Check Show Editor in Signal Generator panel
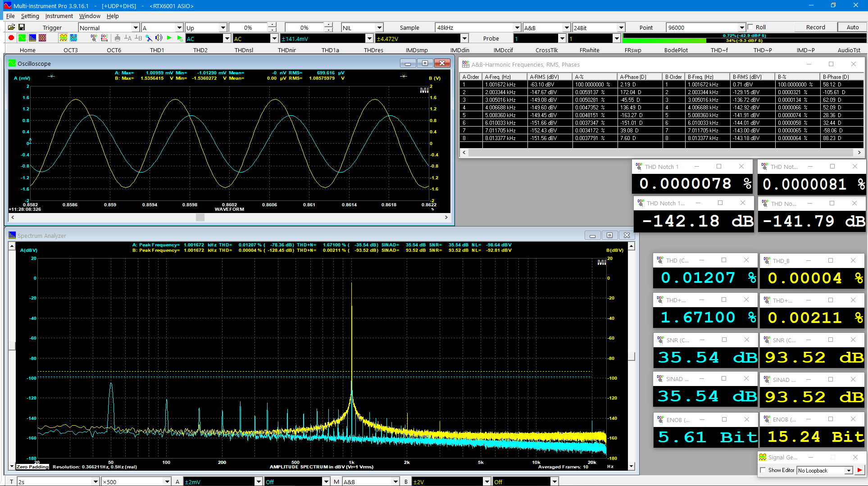Image resolution: width=868 pixels, height=486 pixels. 763,470
